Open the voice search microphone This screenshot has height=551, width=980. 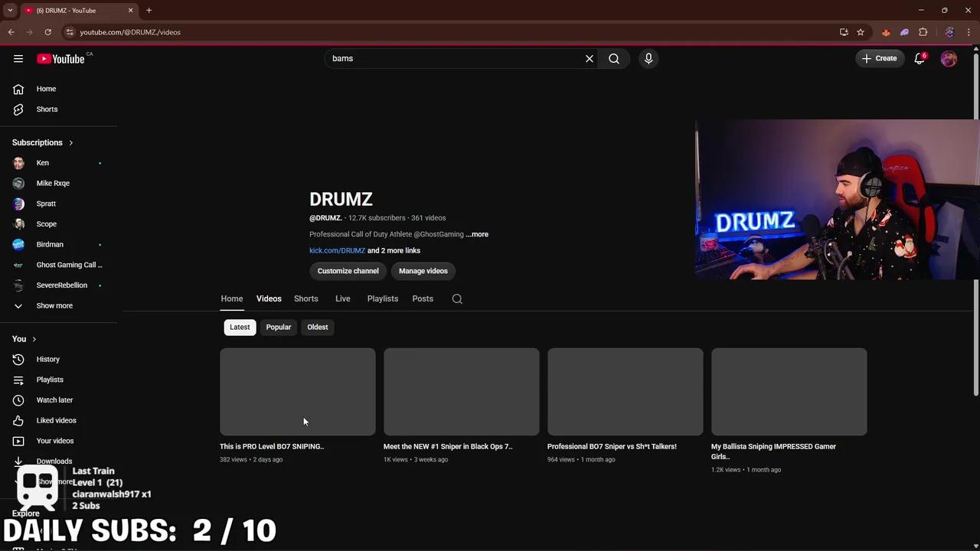[x=648, y=58]
